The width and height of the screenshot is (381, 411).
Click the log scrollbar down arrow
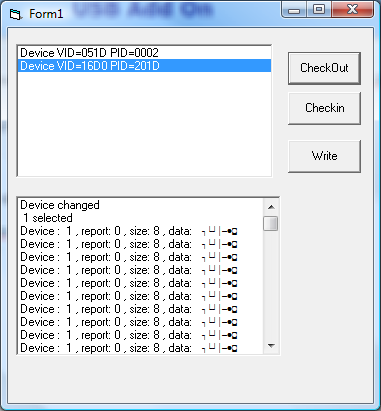point(271,346)
